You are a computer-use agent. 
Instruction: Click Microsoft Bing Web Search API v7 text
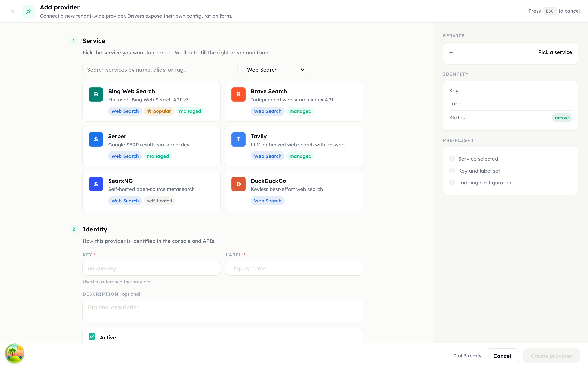click(x=148, y=100)
